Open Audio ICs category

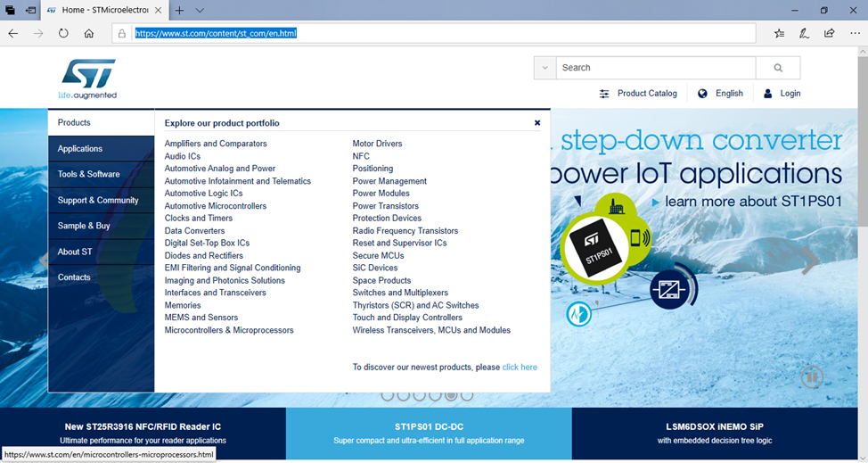[x=182, y=156]
